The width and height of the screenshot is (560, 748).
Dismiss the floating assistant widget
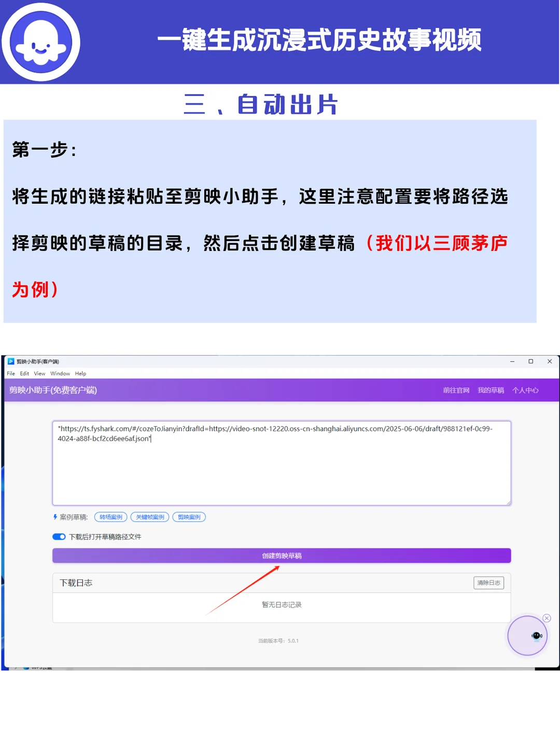click(547, 618)
